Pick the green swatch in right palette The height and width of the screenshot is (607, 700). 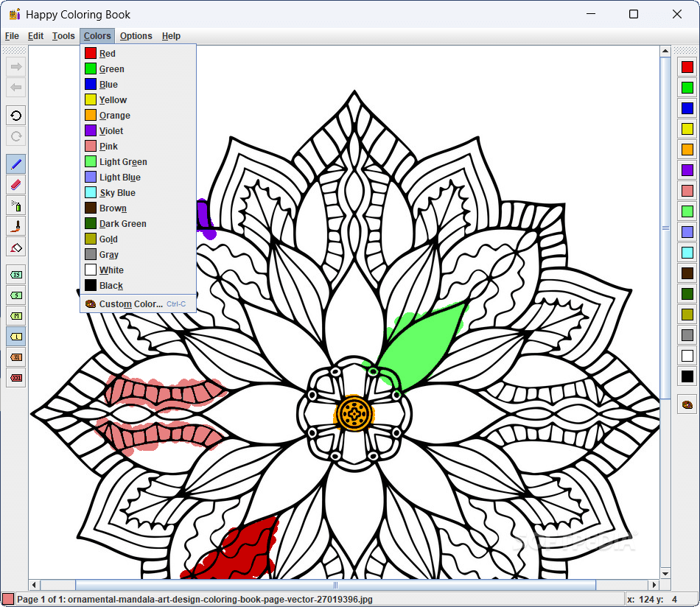[x=687, y=88]
